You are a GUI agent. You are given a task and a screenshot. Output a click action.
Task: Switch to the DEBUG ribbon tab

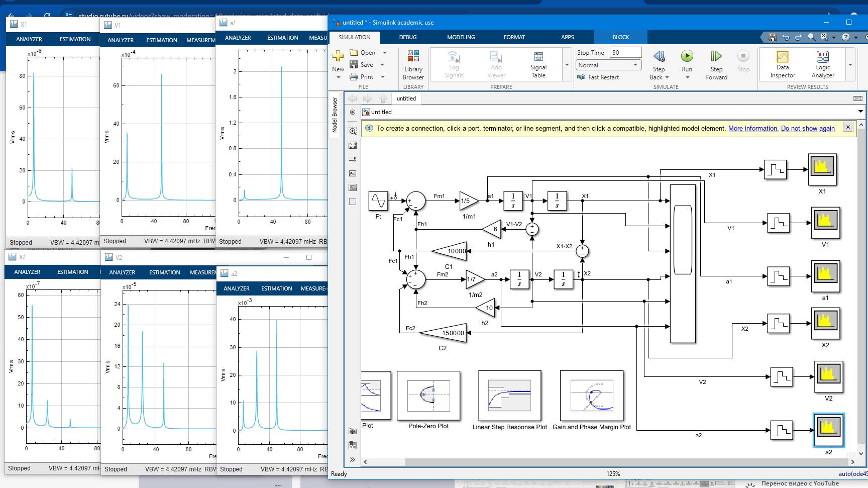pyautogui.click(x=408, y=37)
